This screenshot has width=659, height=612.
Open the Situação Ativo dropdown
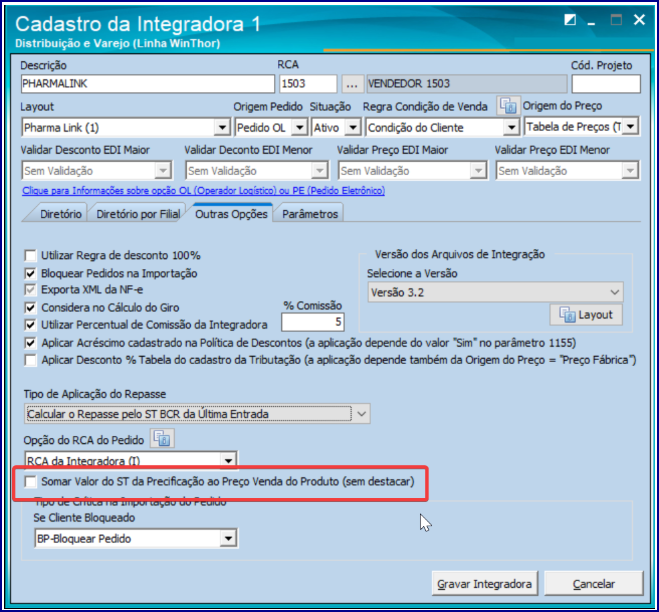point(353,127)
